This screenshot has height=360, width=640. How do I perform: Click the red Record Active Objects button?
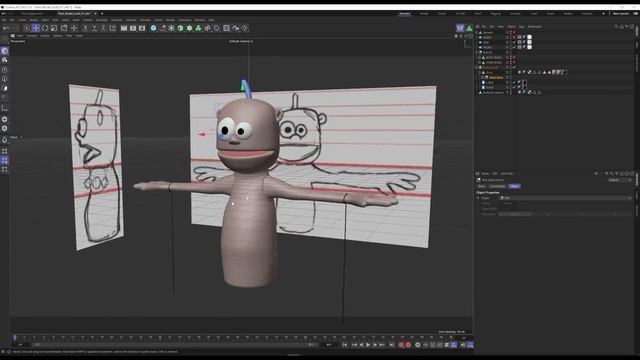tap(401, 345)
